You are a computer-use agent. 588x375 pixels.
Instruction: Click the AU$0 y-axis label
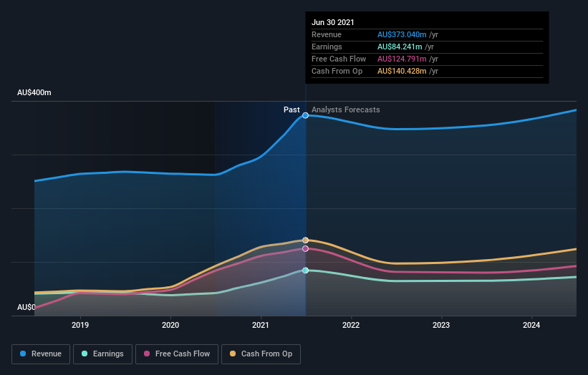pyautogui.click(x=26, y=307)
